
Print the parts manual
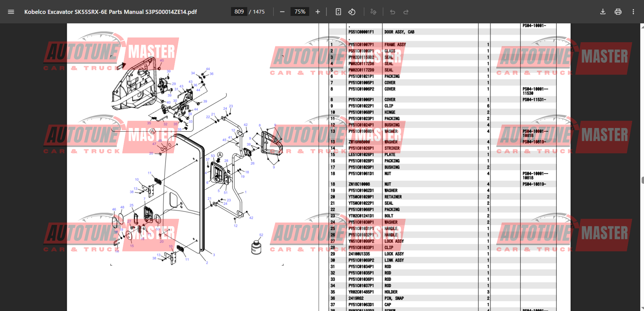pyautogui.click(x=618, y=12)
